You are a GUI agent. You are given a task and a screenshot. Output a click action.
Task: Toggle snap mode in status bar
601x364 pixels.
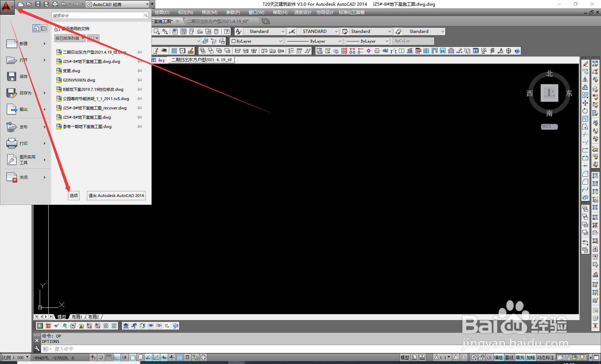[101, 357]
